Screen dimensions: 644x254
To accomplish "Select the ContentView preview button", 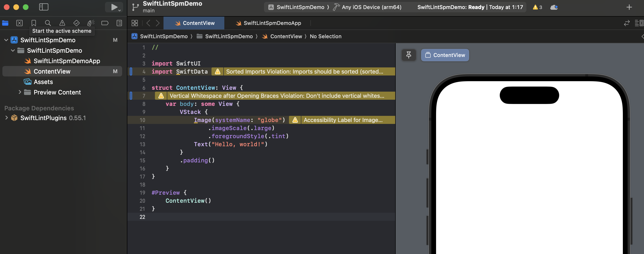I will [445, 55].
